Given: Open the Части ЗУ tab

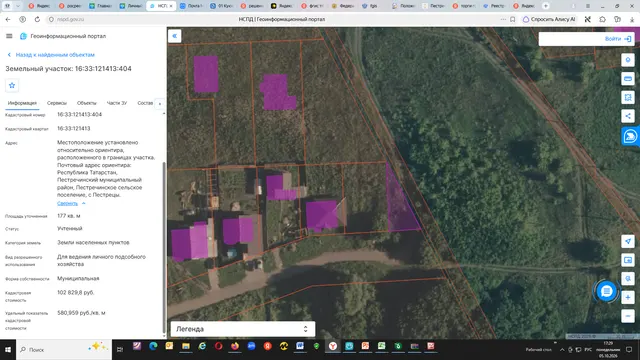Looking at the screenshot, I should 117,103.
